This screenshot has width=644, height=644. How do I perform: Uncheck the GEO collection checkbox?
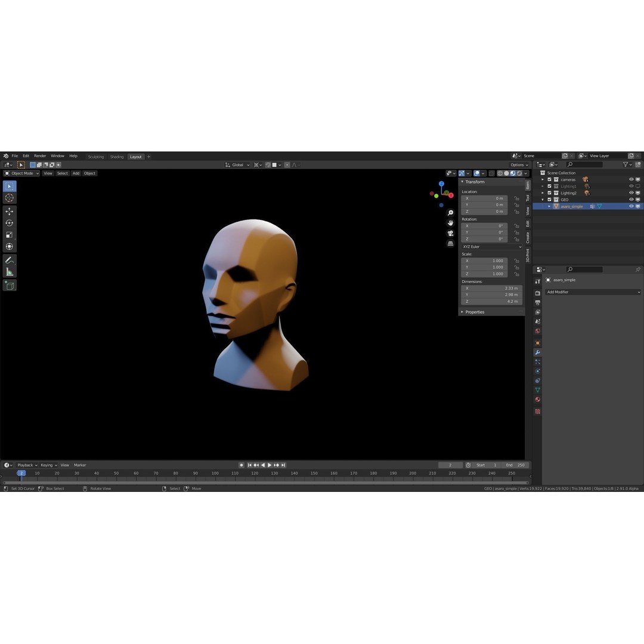point(549,200)
